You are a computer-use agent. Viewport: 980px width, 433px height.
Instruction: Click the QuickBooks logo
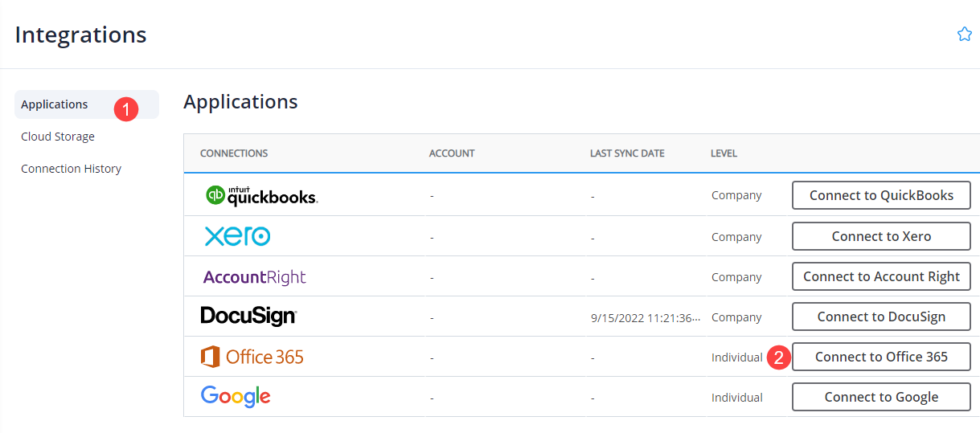[261, 195]
